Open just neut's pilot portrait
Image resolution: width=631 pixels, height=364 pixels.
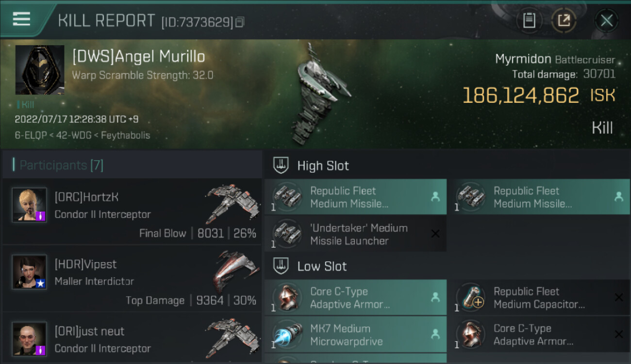(30, 339)
